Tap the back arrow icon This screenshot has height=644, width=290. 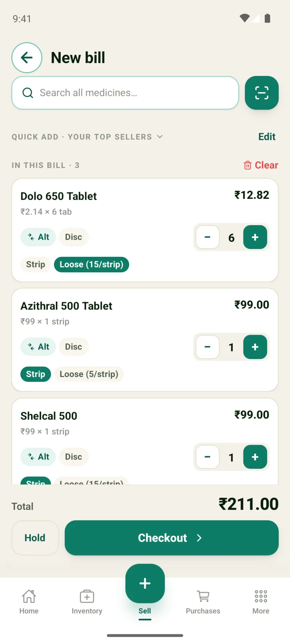click(x=27, y=58)
